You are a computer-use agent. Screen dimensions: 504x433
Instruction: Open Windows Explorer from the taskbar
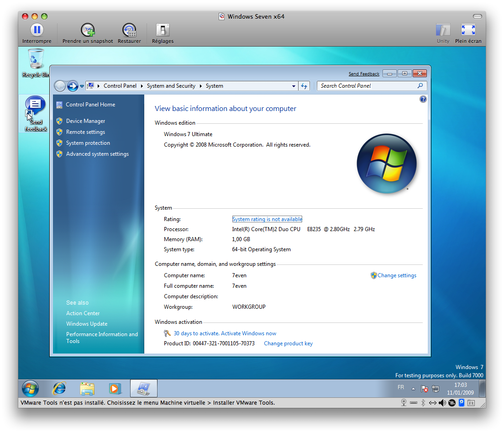pos(87,389)
